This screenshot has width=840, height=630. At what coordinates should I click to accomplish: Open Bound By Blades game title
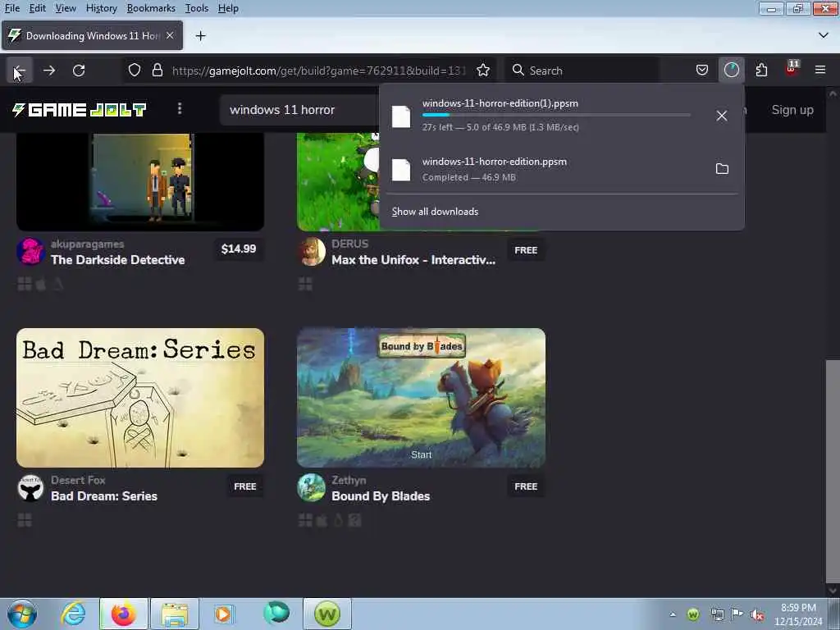point(381,496)
